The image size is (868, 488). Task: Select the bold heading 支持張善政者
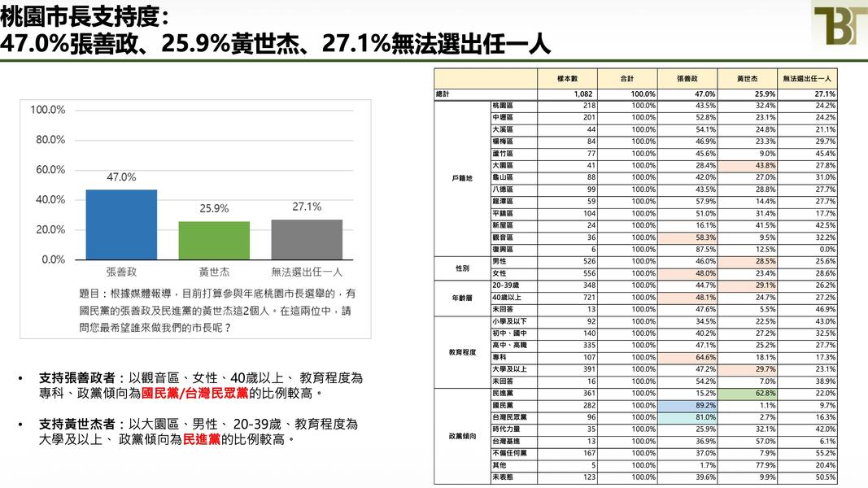77,378
